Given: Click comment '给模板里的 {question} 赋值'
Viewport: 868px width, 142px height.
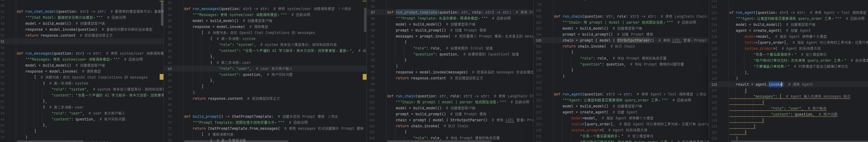Looking at the screenshot, I should pos(491,54).
